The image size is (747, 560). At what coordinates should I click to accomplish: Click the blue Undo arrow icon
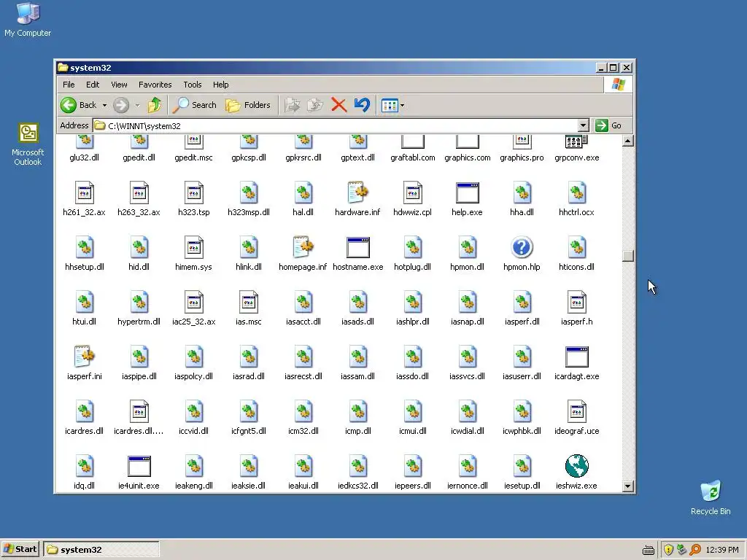tap(362, 105)
